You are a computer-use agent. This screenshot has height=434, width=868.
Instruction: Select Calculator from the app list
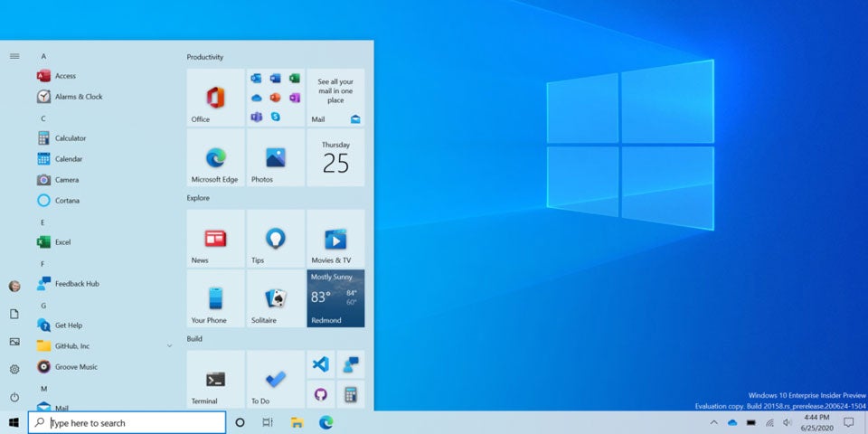pyautogui.click(x=70, y=138)
